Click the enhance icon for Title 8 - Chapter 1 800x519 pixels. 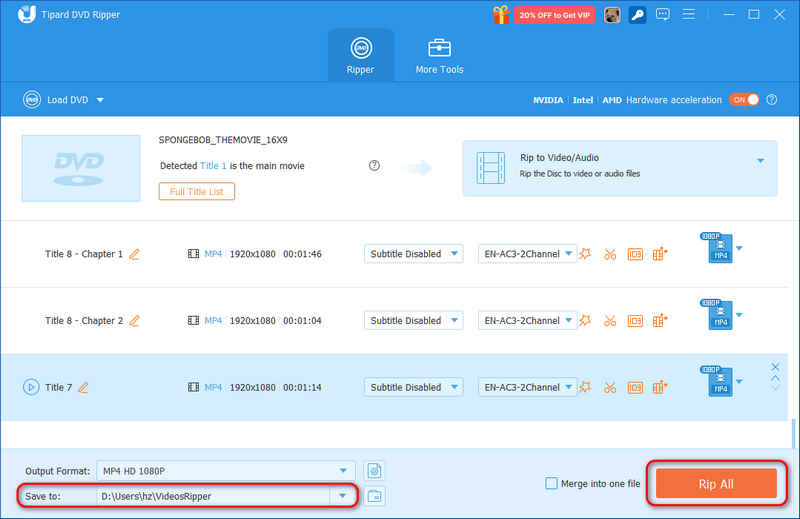point(660,254)
